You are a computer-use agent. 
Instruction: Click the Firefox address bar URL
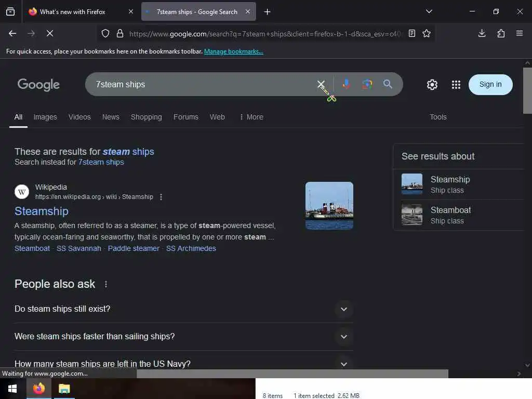pos(264,34)
